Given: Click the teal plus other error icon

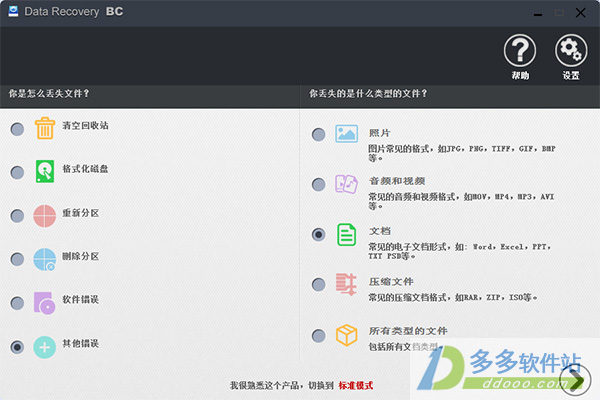Looking at the screenshot, I should [x=44, y=347].
